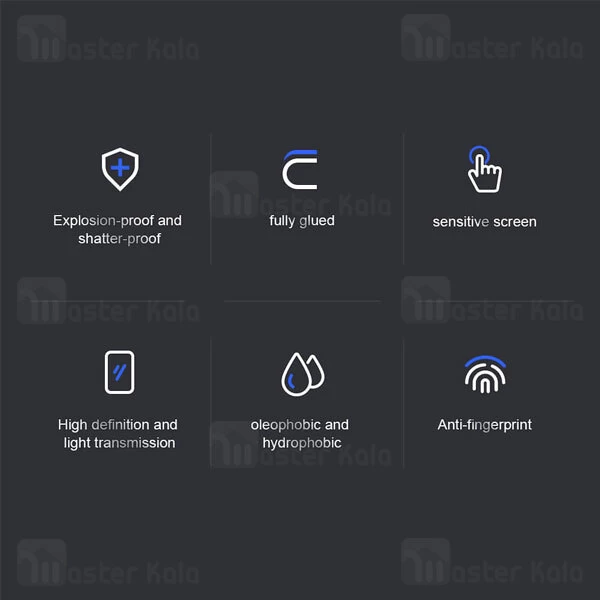Select the 'sensitive screen' text

coord(484,222)
